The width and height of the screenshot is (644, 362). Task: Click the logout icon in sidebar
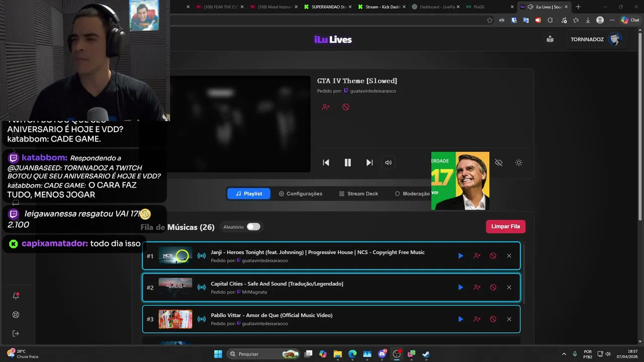tap(16, 333)
